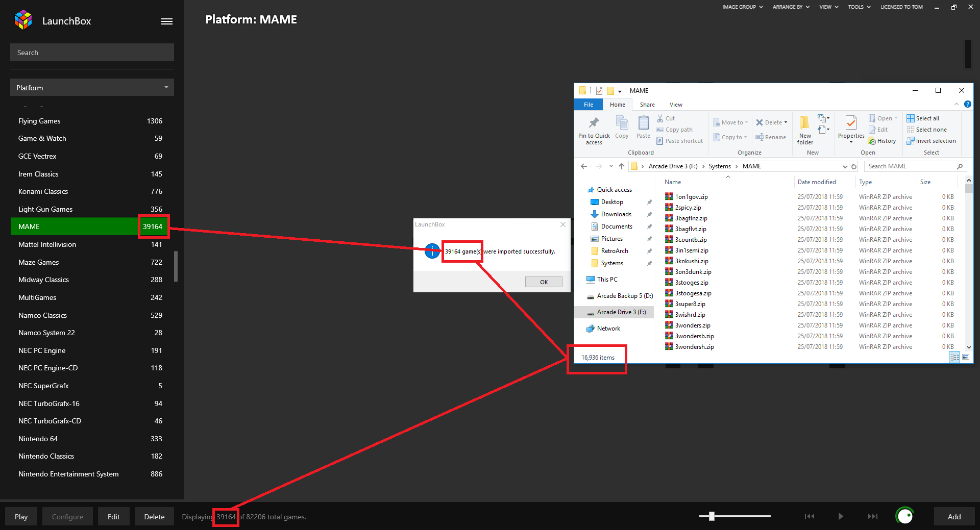Click Paste shortcut in Explorer ribbon
The width and height of the screenshot is (980, 530).
(x=680, y=141)
